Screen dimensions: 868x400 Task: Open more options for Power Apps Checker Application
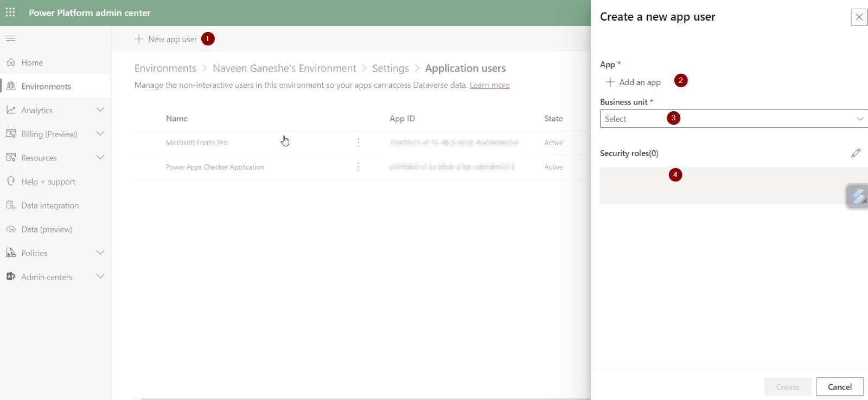359,167
